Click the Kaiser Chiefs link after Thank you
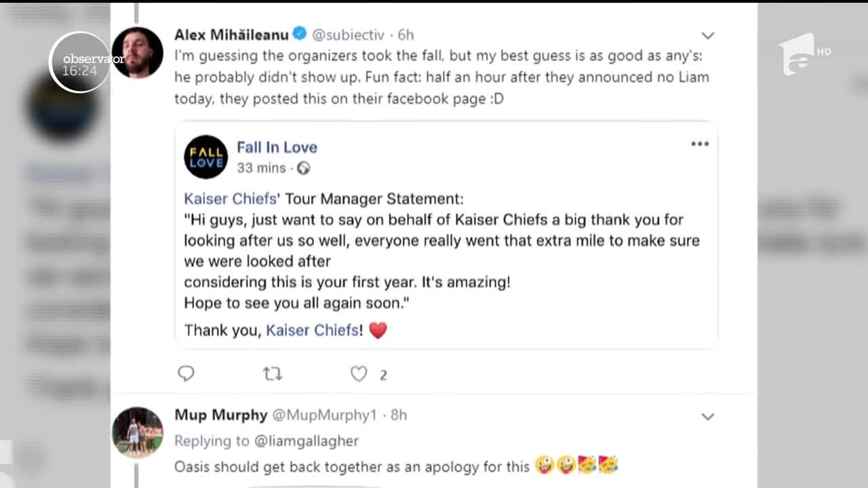The image size is (868, 488). tap(312, 330)
